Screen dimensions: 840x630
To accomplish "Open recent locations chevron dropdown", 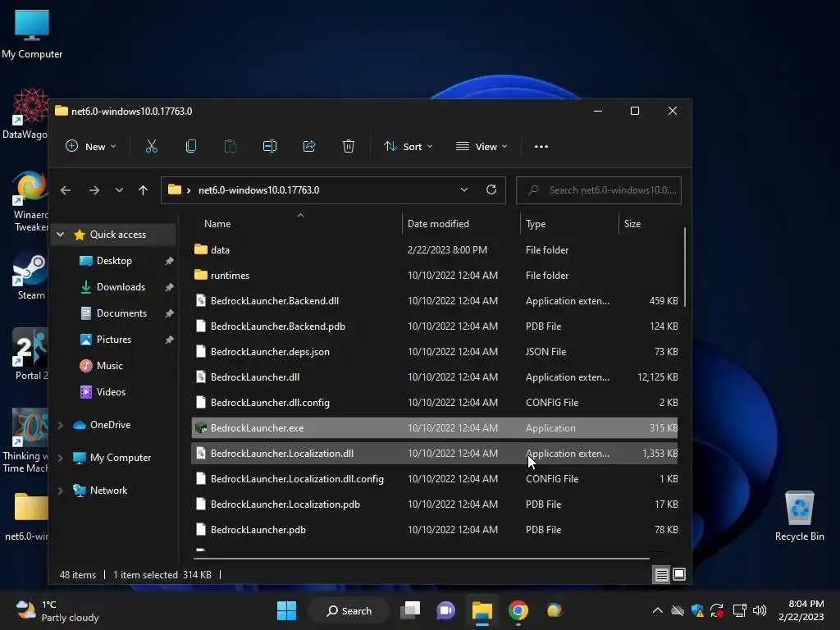I will coord(119,190).
